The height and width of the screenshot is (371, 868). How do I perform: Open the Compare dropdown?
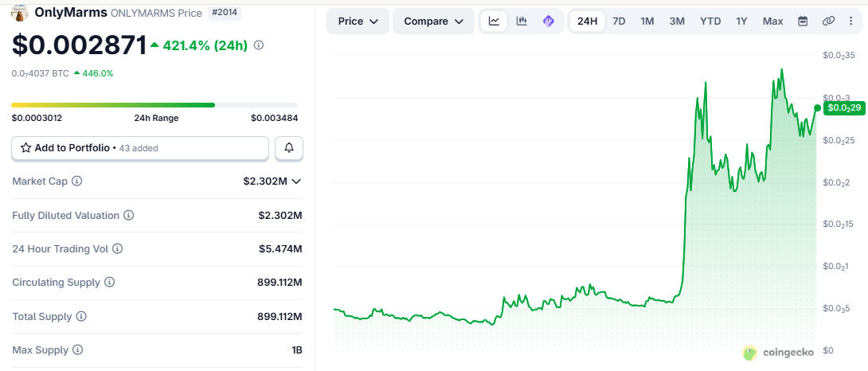(433, 21)
